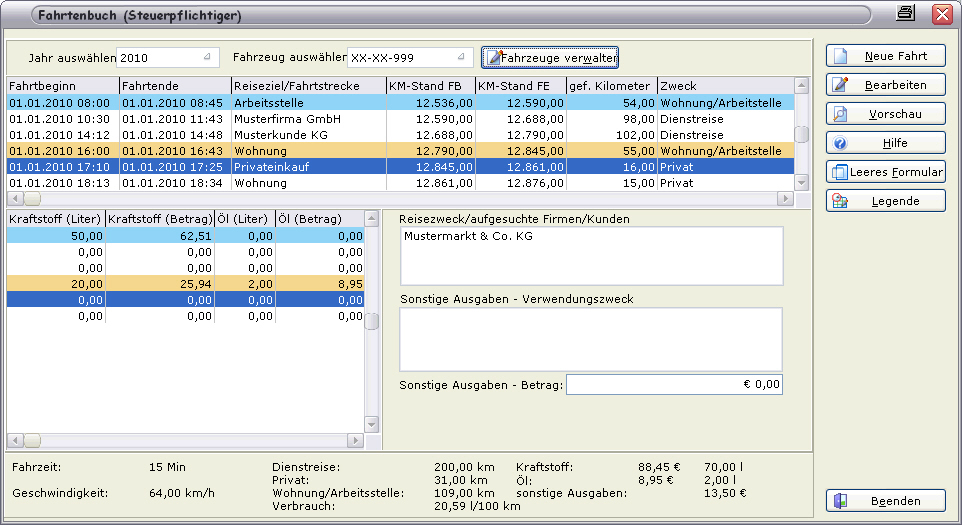Image resolution: width=962 pixels, height=525 pixels.
Task: Click the Sonstige Ausgaben Verwendungszweck text area
Action: 591,339
